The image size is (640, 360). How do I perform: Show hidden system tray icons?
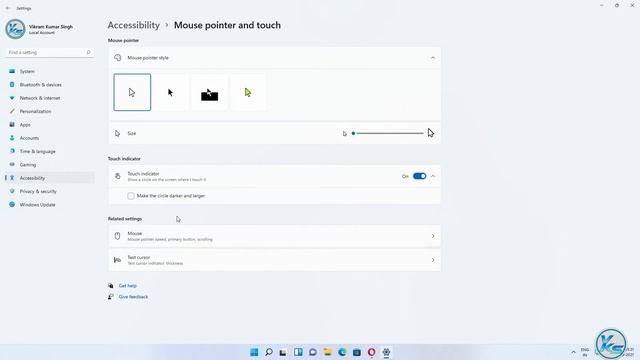pos(573,352)
